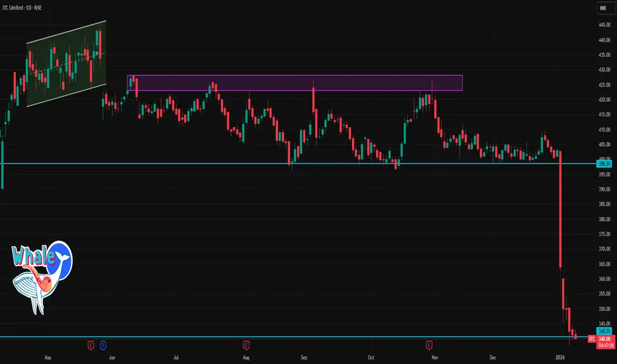Click the Jul label on time axis
The image size is (617, 364).
pos(176,357)
